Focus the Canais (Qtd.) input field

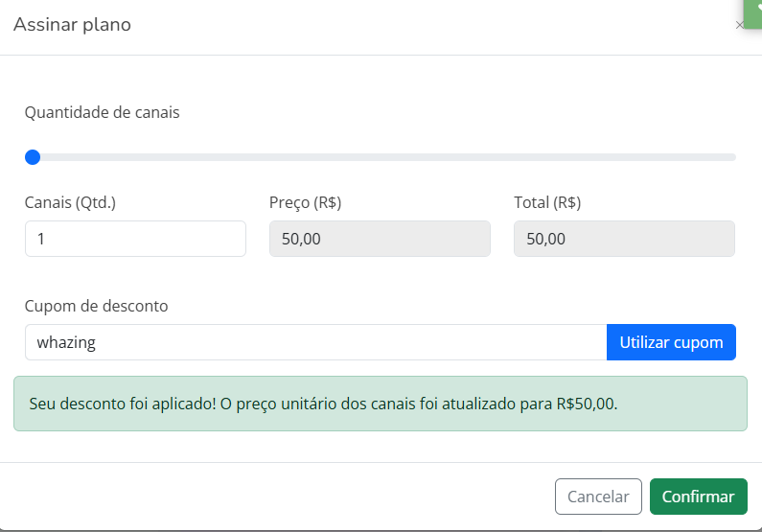pos(135,239)
